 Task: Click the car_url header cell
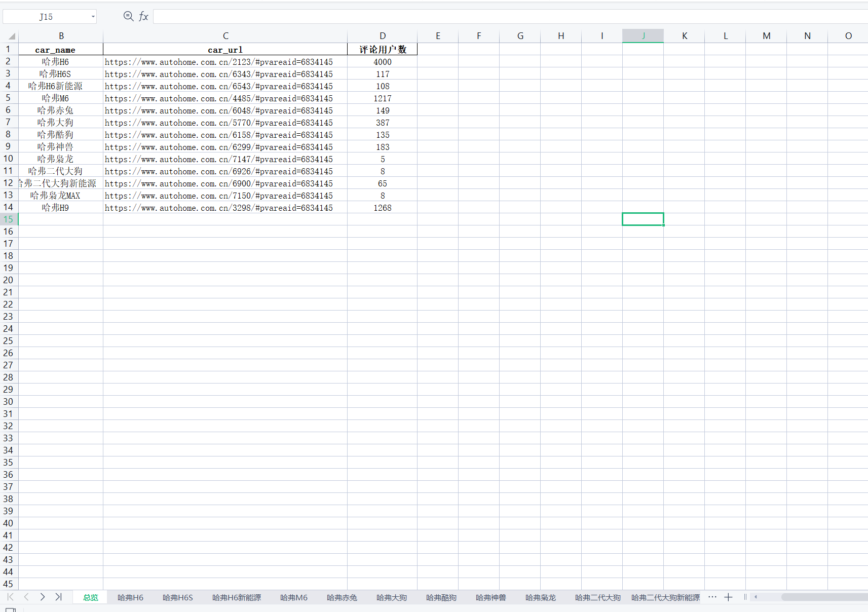225,49
